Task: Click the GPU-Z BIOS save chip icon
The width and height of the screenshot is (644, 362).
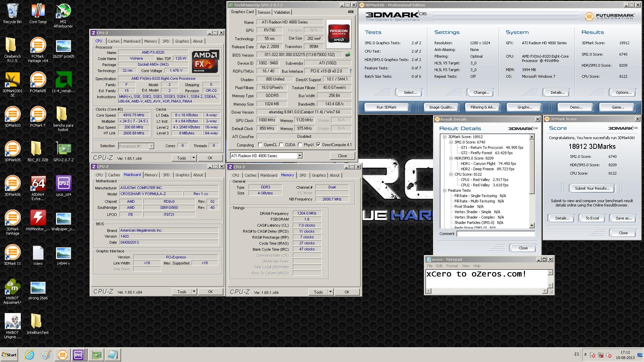Action: pos(348,54)
